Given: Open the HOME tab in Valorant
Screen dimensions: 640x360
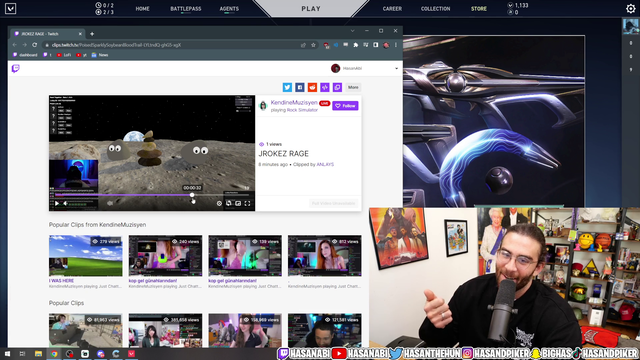Looking at the screenshot, I should coord(142,9).
